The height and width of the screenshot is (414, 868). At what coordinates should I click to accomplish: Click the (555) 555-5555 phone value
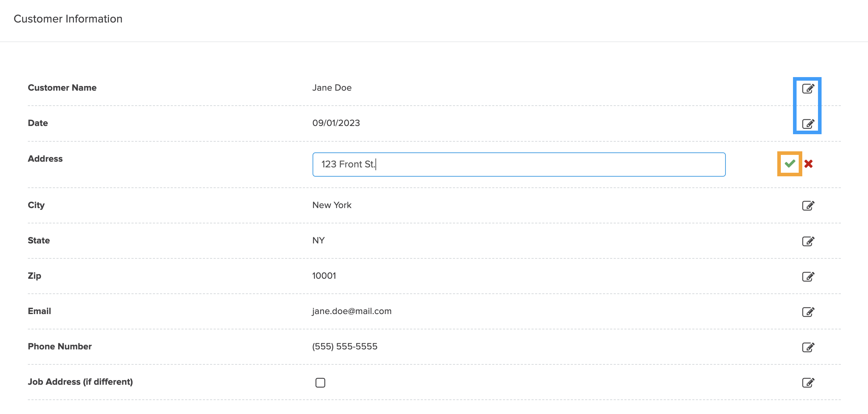(345, 347)
